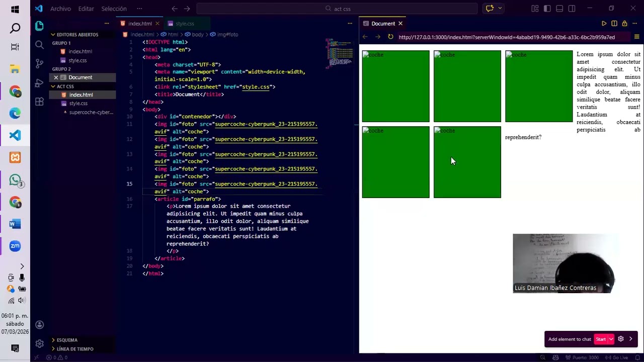
Task: Go forward with title bar navigation arrow
Action: (187, 9)
